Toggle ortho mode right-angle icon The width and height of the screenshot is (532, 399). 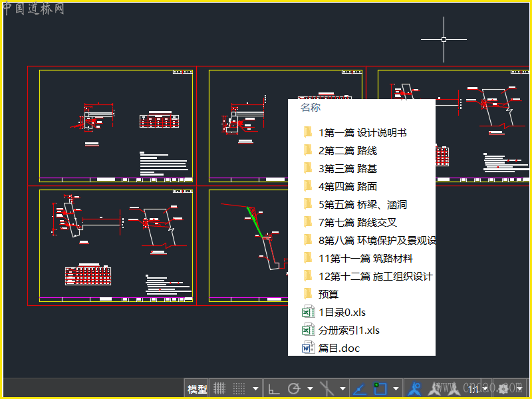pyautogui.click(x=274, y=388)
